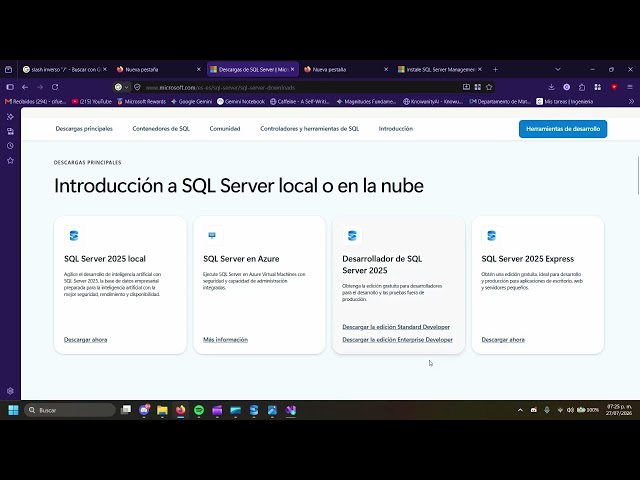Viewport: 640px width, 480px height.
Task: Open the Downloads panel arrow icon
Action: click(551, 87)
